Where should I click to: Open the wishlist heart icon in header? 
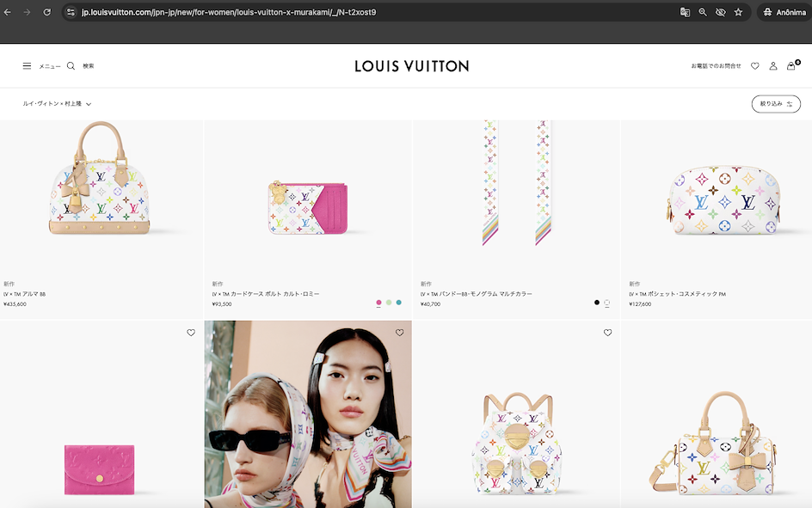[755, 66]
